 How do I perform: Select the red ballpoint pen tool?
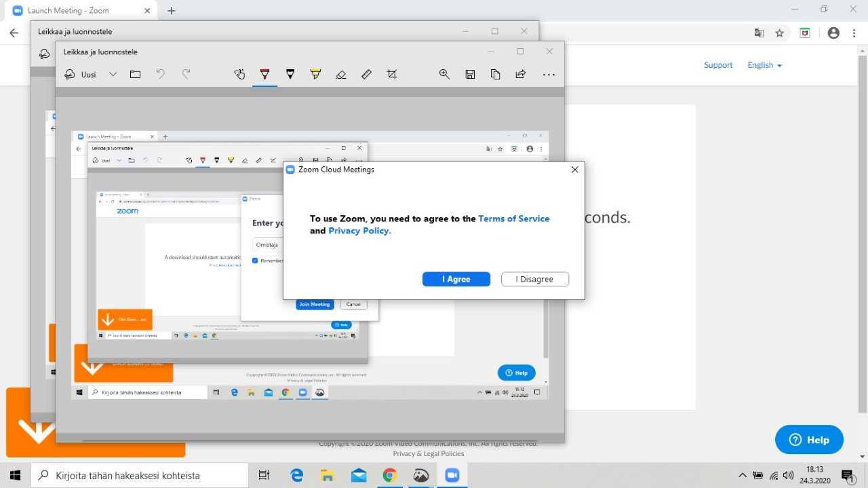(x=264, y=75)
